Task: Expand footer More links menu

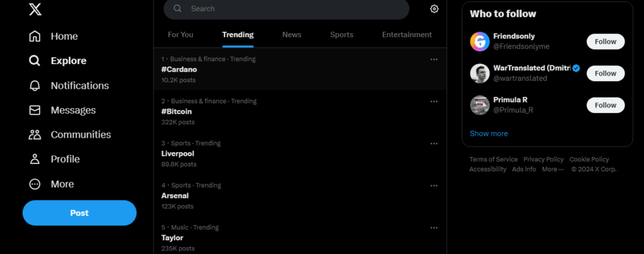Action: 553,169
